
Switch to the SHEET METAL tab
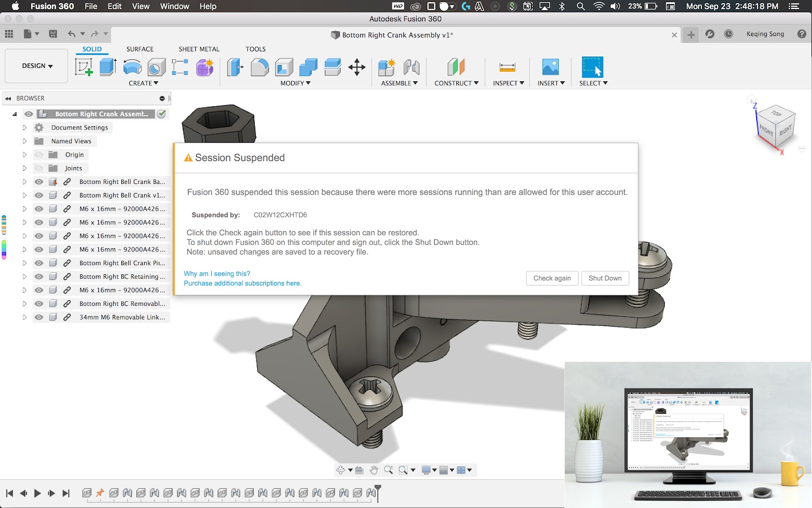coord(199,49)
